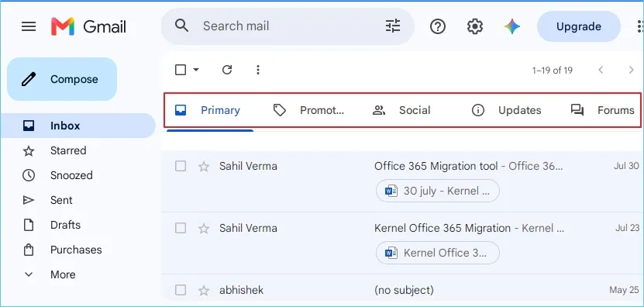Open the Kernel Office 3... attachment chip

438,253
